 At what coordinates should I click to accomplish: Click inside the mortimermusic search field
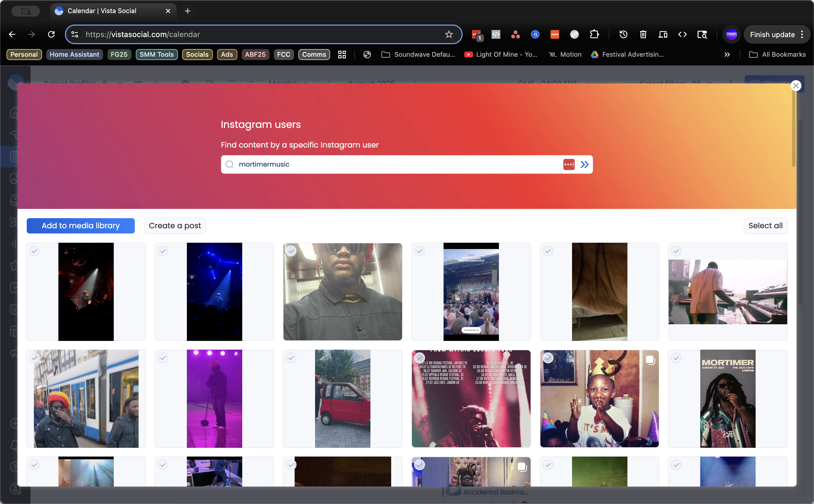(367, 164)
